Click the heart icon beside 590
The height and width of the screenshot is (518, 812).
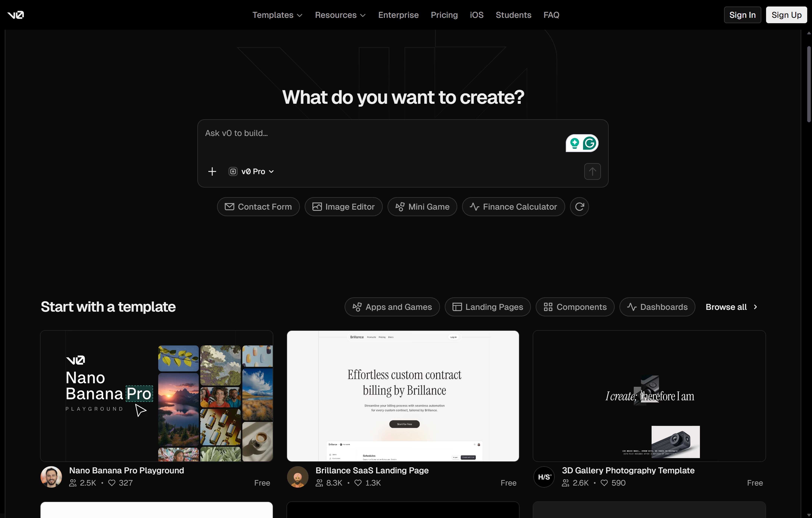point(604,483)
